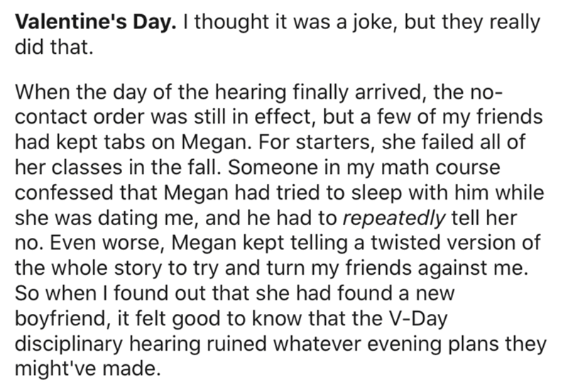Click the word "sleep" in the paragraph
This screenshot has height=392, width=568.
coord(377,194)
